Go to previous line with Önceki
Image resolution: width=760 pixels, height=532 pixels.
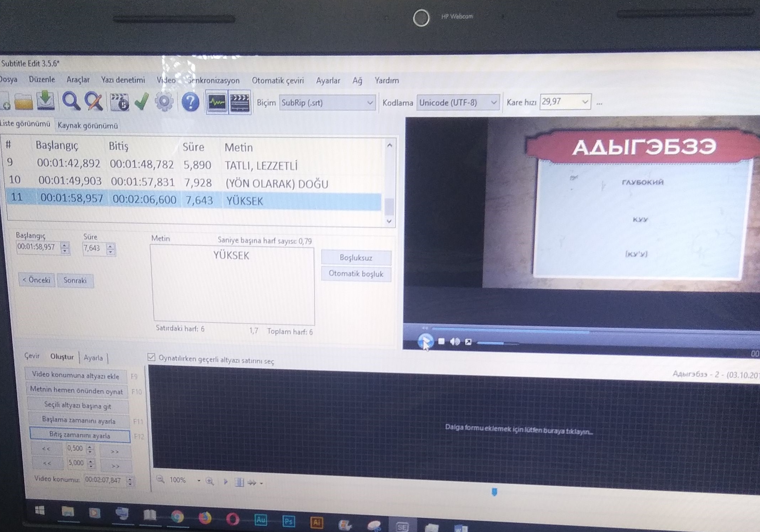click(37, 280)
